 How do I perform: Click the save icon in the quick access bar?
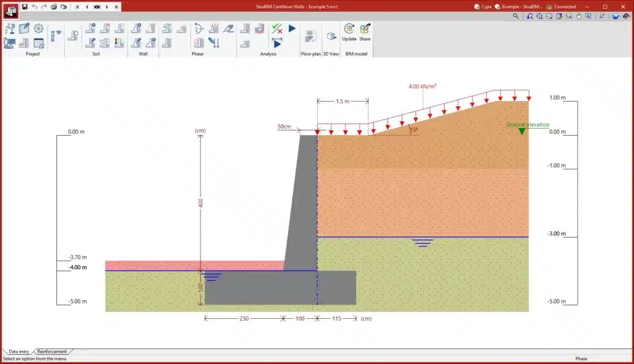point(25,6)
